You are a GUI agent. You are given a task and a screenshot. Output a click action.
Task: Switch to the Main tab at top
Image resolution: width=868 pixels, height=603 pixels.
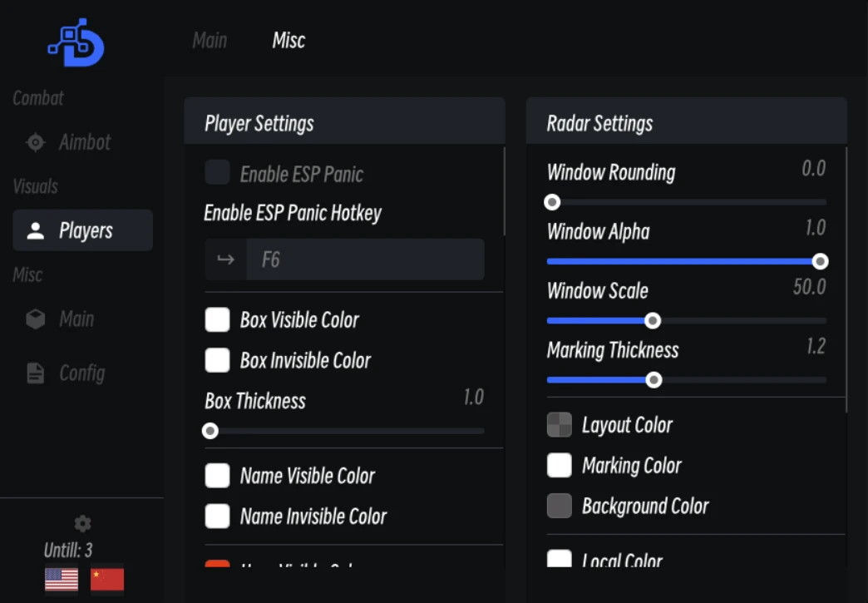[x=210, y=41]
